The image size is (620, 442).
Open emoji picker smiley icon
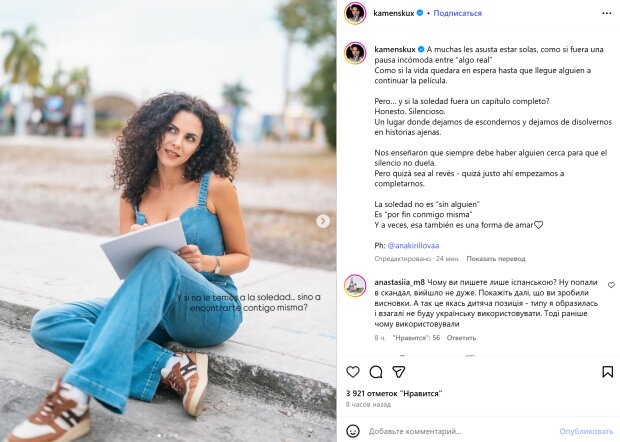click(x=353, y=431)
